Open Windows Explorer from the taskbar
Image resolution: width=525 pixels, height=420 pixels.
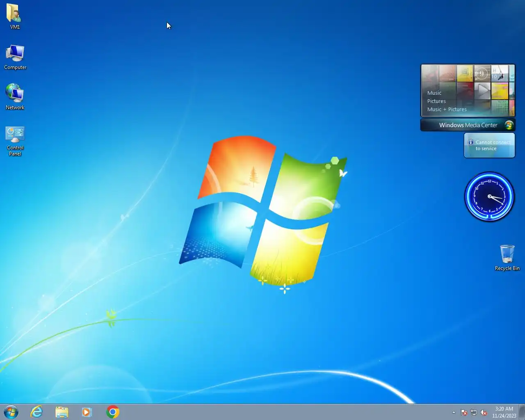point(62,412)
